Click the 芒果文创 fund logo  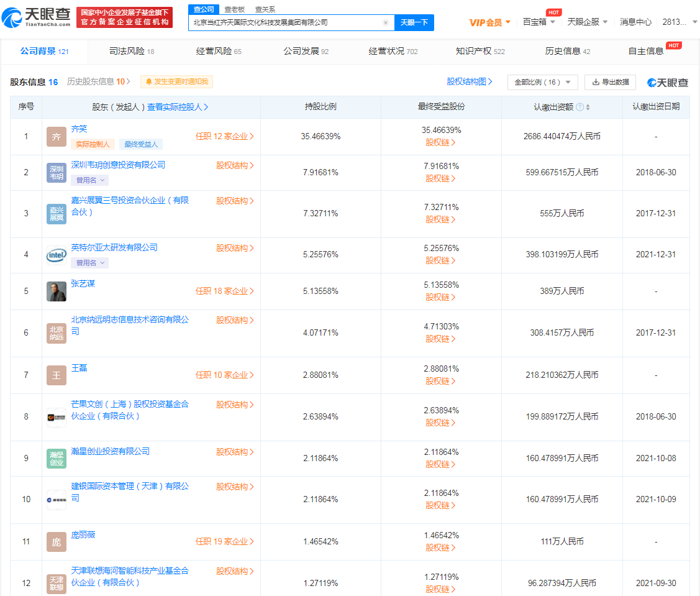tap(57, 417)
